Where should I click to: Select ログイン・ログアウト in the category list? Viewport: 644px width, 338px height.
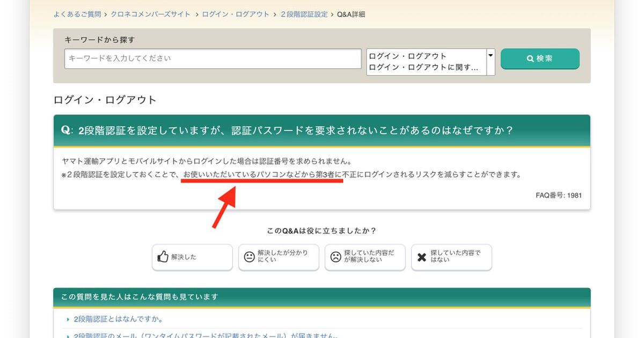pos(408,56)
